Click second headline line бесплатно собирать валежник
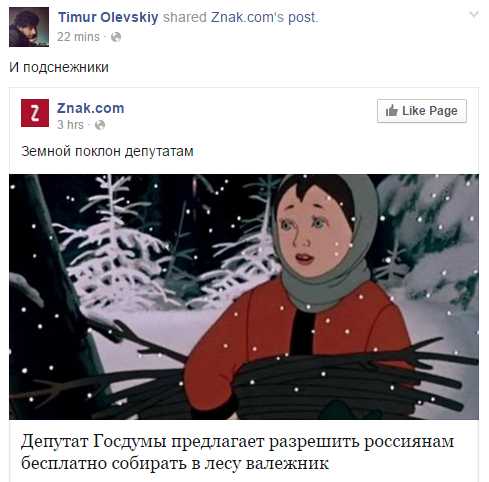Screen dimensions: 489x482 175,463
